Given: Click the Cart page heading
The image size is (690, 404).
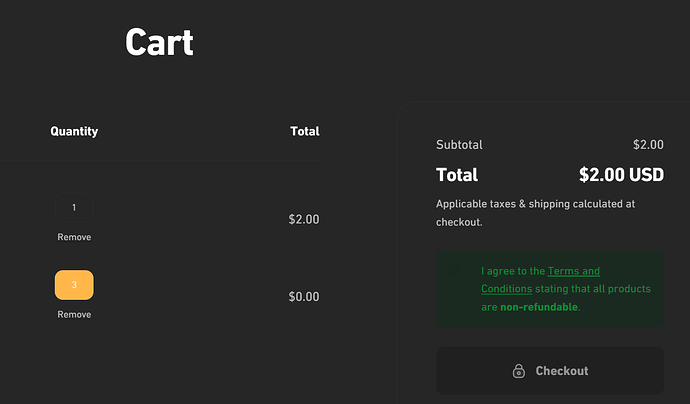Looking at the screenshot, I should coord(159,42).
